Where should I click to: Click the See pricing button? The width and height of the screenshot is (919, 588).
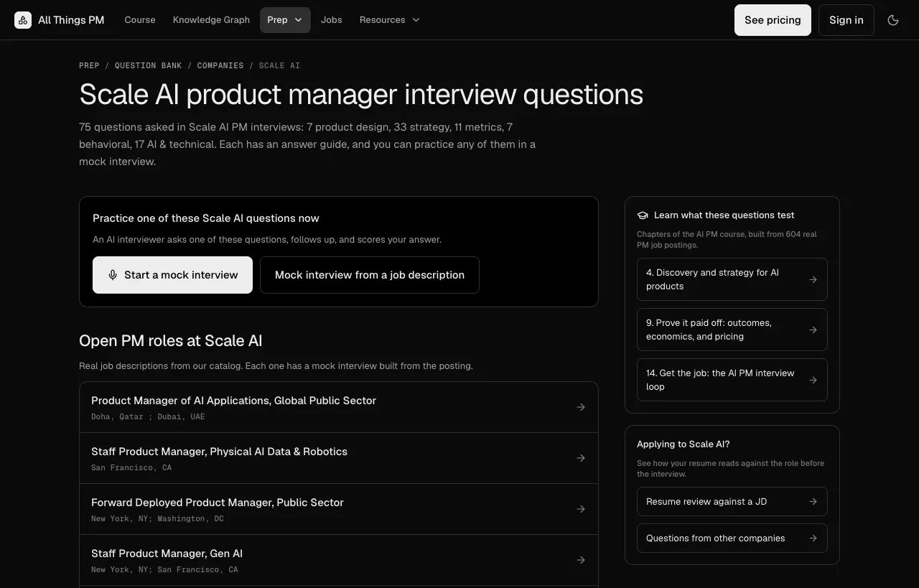[773, 20]
